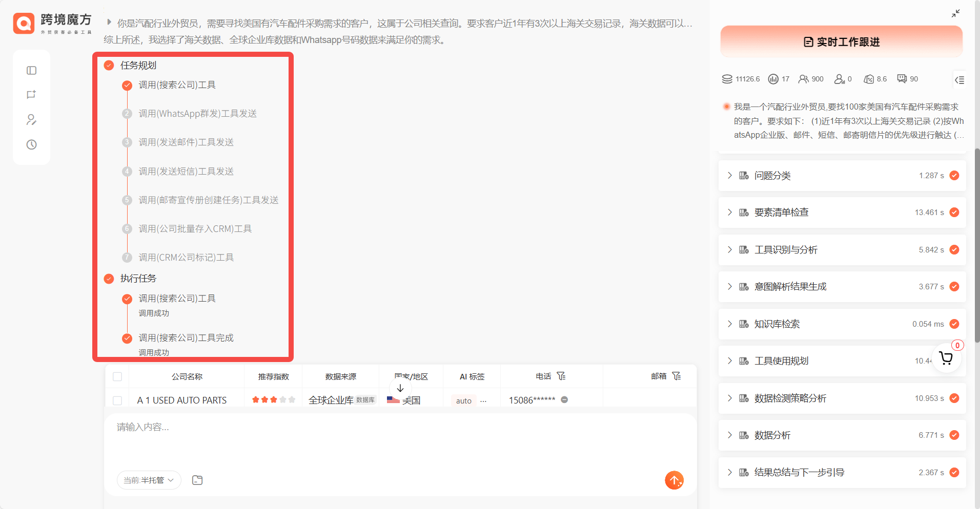Open the history clock icon

pos(31,144)
